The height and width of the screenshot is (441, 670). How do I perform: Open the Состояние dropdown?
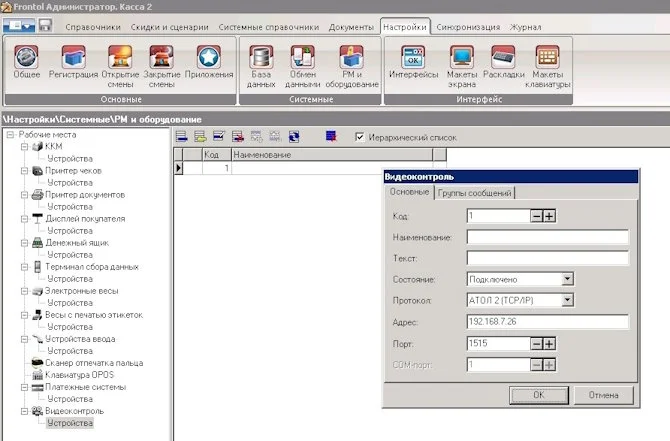567,279
